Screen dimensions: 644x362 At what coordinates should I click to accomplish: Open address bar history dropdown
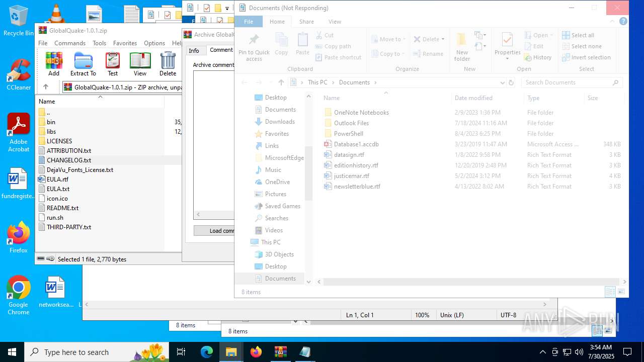(x=502, y=82)
